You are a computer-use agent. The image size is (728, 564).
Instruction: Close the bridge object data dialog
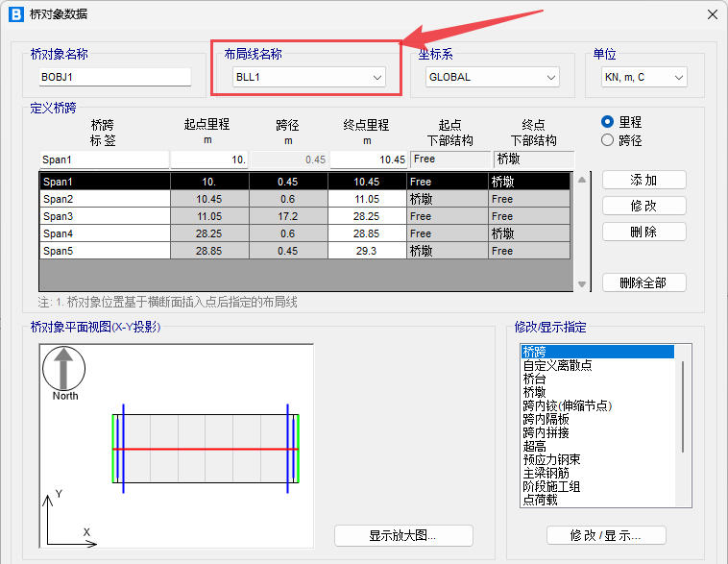pos(712,14)
